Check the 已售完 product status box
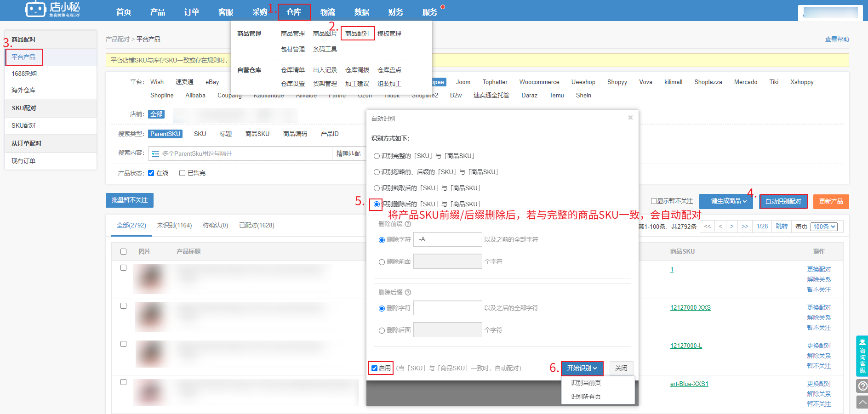868x414 pixels. point(183,173)
